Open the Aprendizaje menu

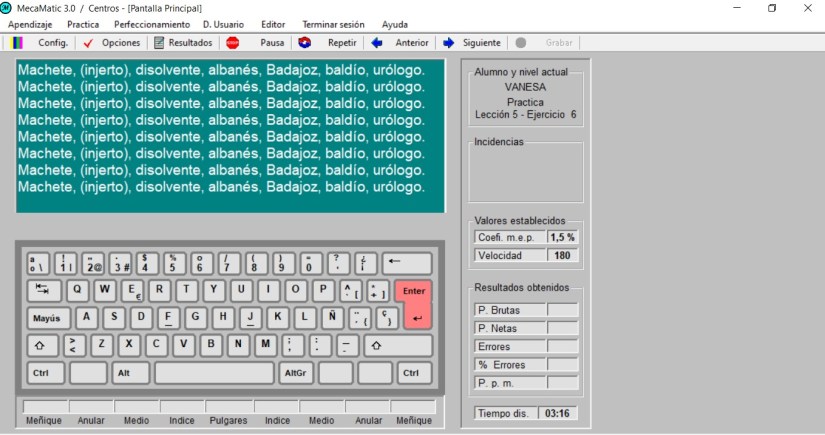tap(30, 24)
